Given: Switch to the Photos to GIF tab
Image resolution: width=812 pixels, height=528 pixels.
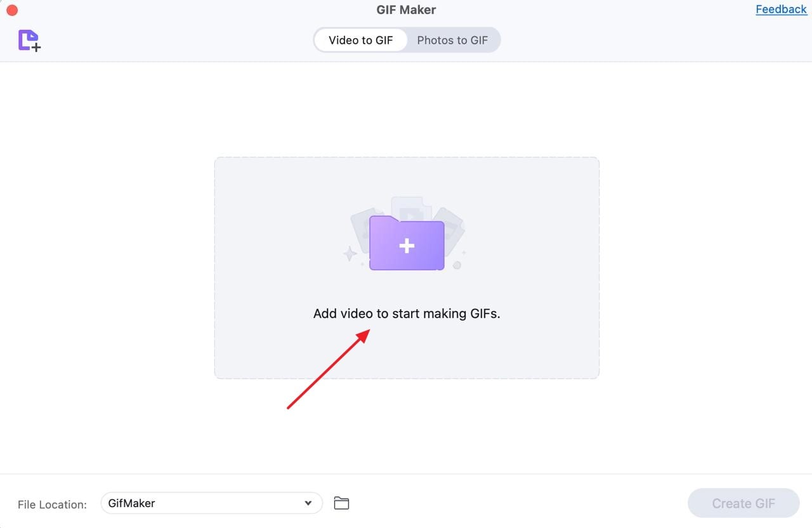Looking at the screenshot, I should click(x=452, y=40).
